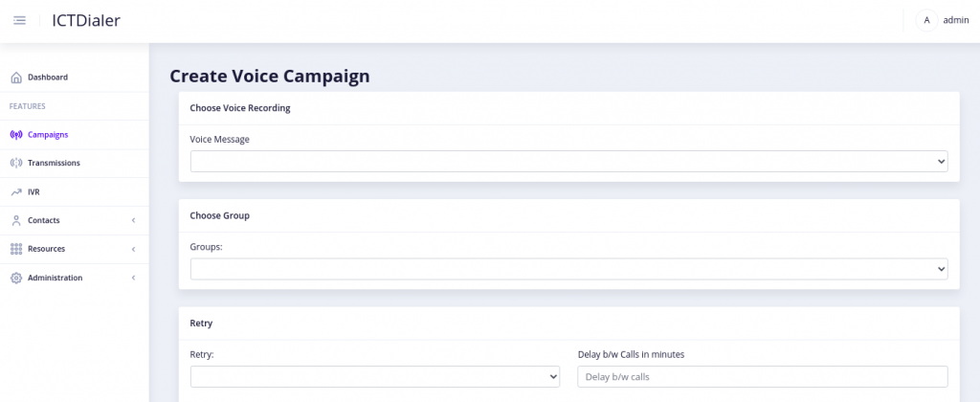Toggle the hamburger menu icon
Image resolution: width=980 pixels, height=402 pixels.
tap(19, 21)
